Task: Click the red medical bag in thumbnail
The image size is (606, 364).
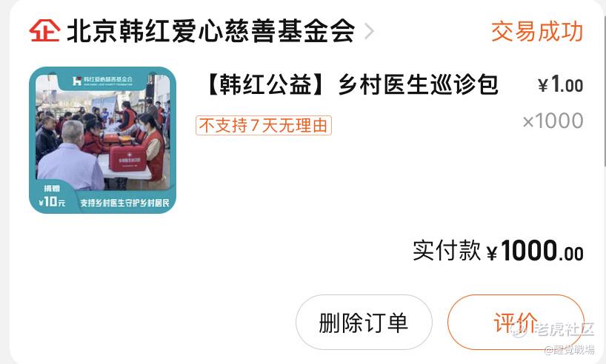Action: click(128, 158)
